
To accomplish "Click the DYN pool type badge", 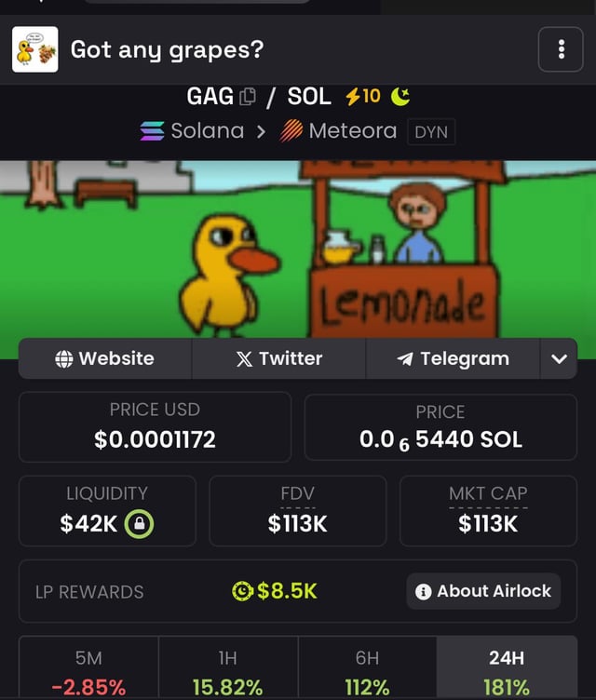I will 431,131.
